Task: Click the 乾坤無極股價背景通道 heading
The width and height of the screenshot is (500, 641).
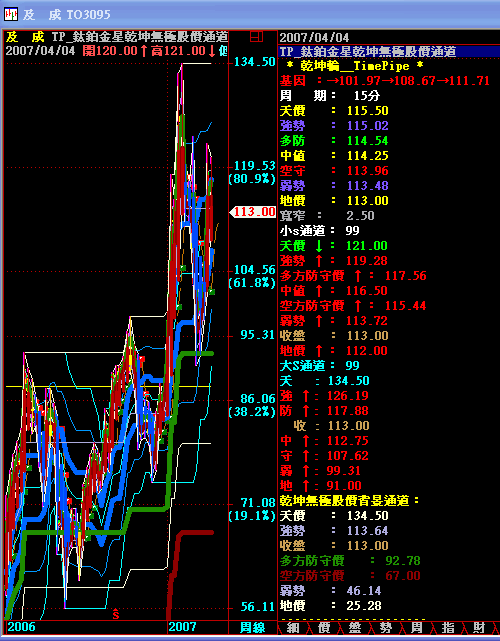Action: click(350, 500)
